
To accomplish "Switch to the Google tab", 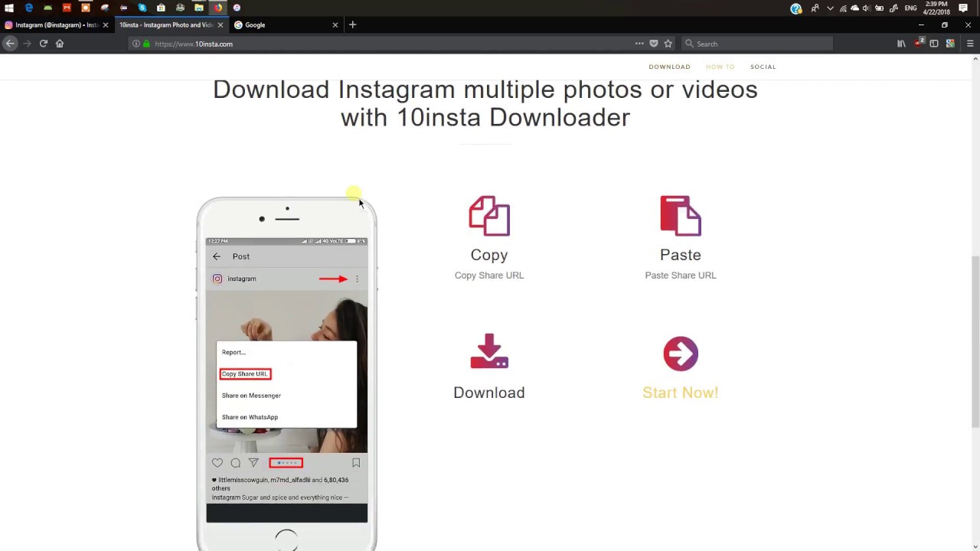I will coord(287,24).
